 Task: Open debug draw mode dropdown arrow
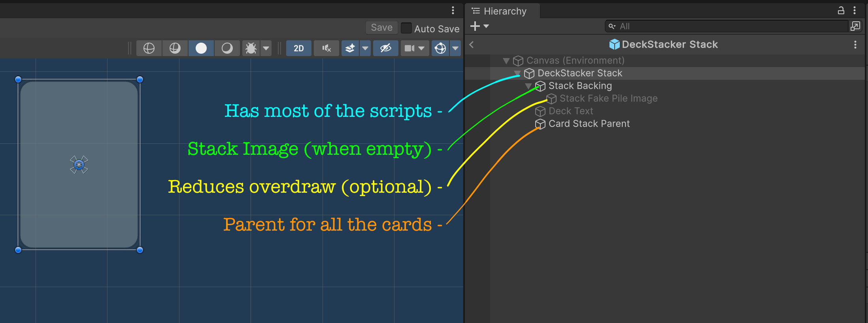click(x=266, y=48)
